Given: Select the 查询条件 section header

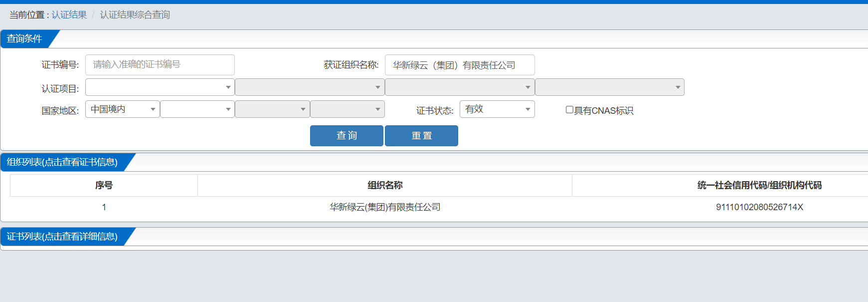Looking at the screenshot, I should point(25,39).
